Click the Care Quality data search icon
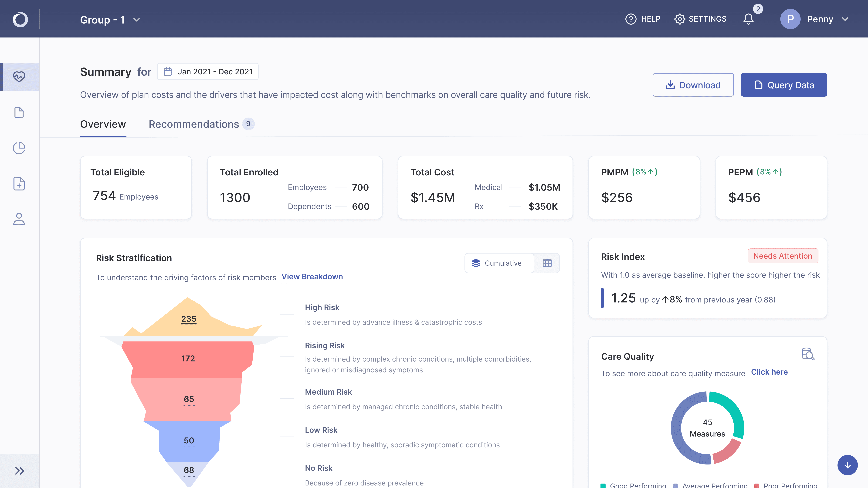 (x=808, y=354)
